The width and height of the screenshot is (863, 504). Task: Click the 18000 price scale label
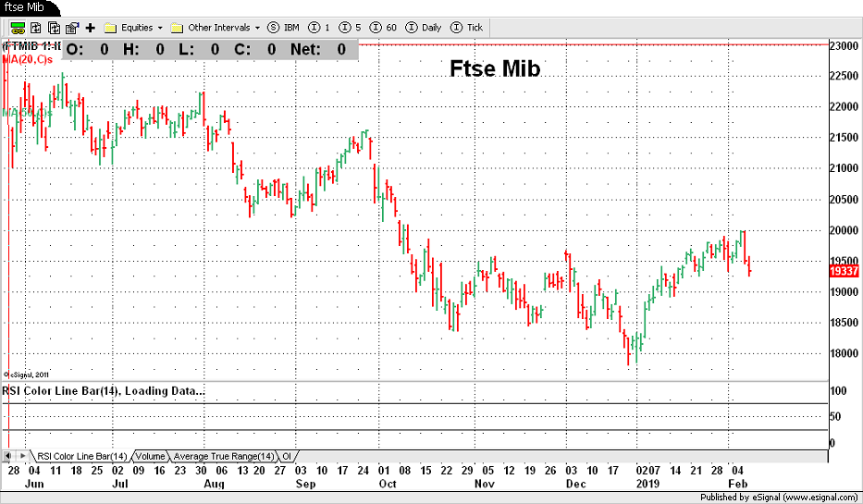(844, 354)
